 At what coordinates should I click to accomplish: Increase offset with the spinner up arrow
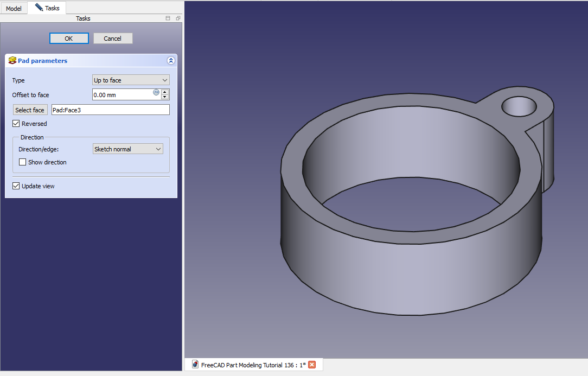pos(165,92)
